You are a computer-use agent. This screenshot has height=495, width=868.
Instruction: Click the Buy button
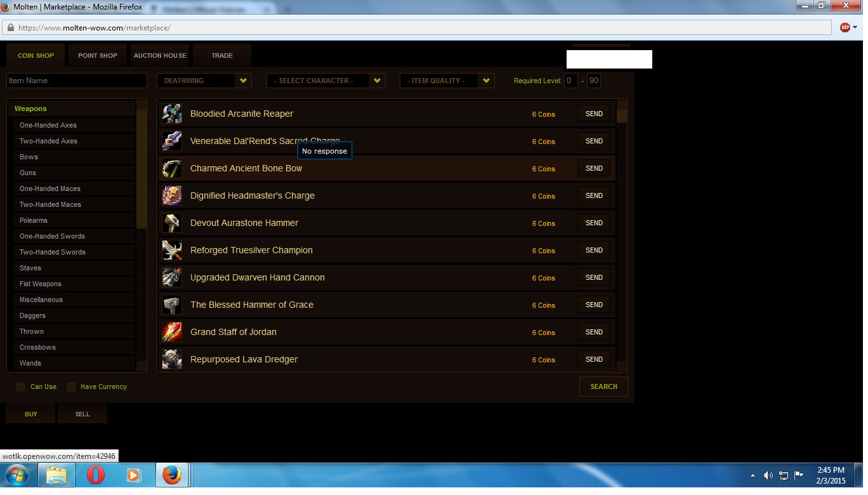(31, 414)
